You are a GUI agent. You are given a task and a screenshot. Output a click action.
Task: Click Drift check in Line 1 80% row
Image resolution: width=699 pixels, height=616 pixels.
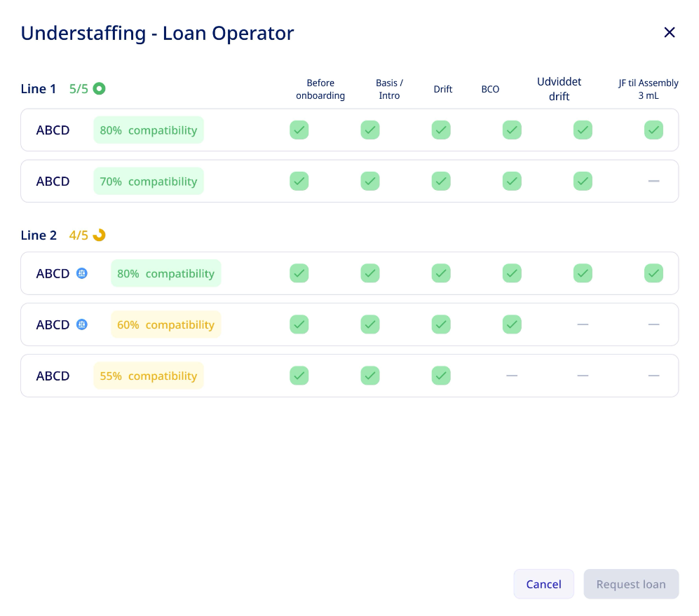tap(441, 130)
